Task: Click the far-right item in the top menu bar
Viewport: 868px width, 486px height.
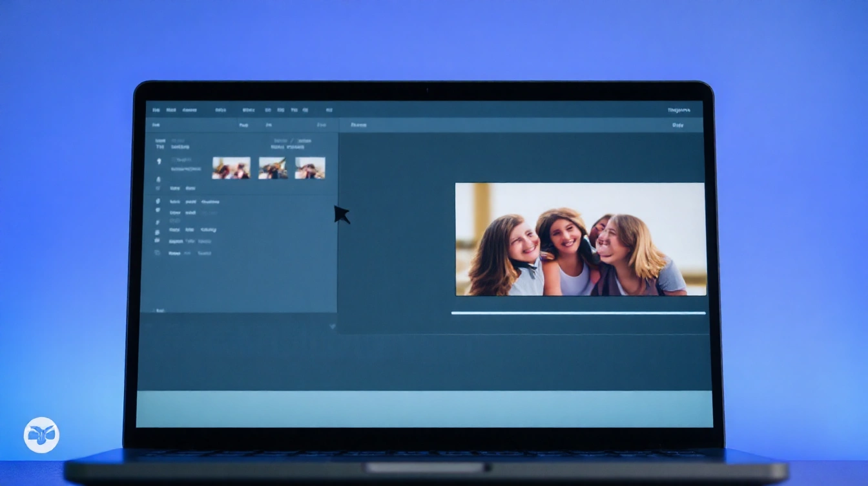Action: [x=679, y=111]
